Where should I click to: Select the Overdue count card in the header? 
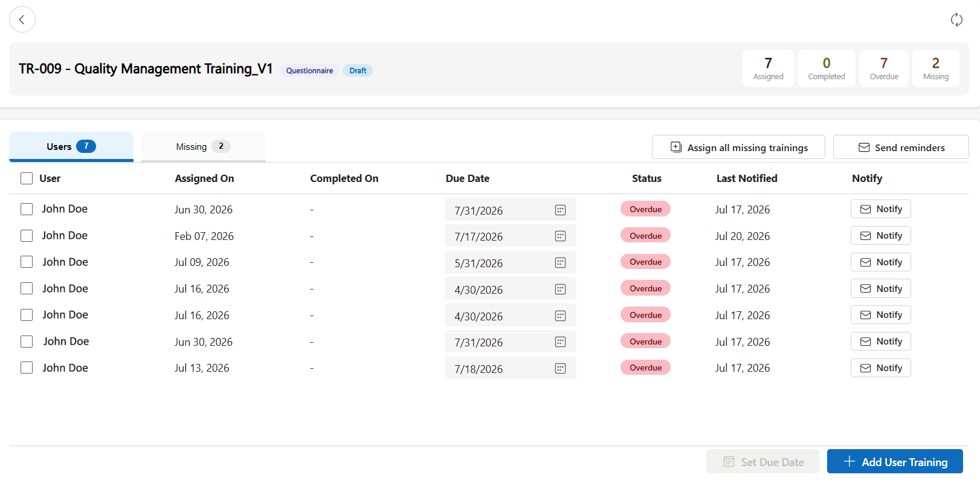(884, 68)
